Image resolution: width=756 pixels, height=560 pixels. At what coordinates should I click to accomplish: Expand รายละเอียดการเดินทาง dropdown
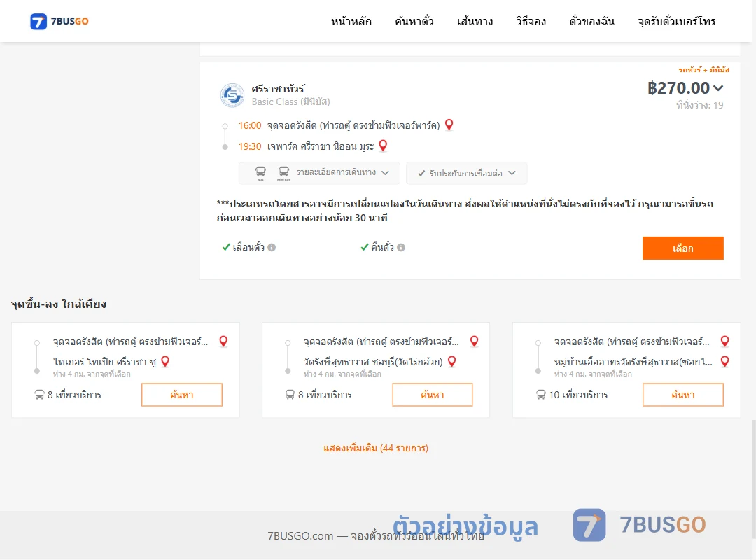click(x=319, y=173)
